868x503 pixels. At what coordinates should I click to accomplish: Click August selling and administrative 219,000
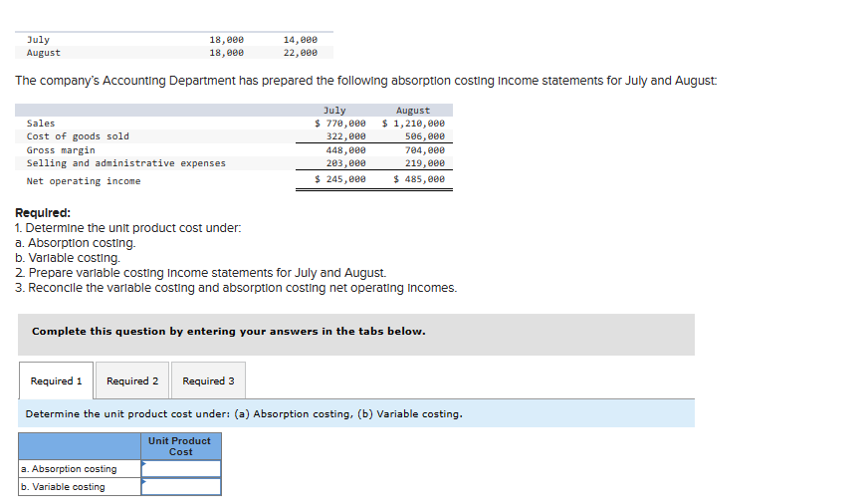click(x=425, y=163)
